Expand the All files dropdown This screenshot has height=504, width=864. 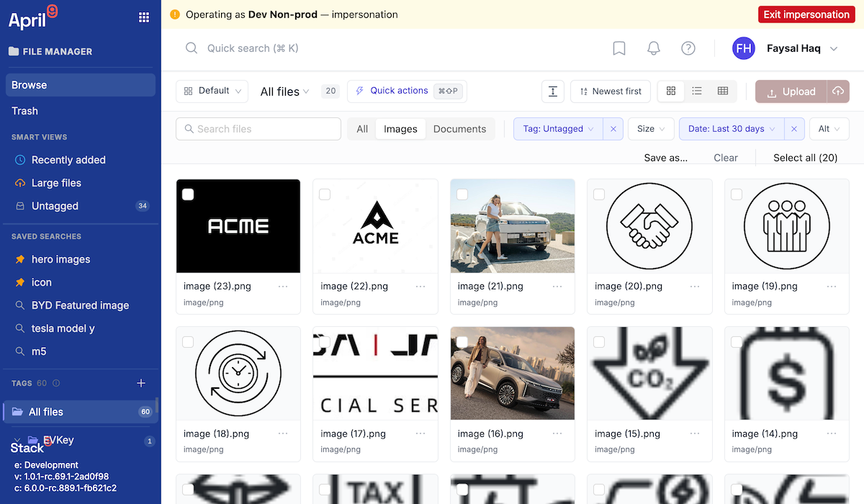[284, 91]
